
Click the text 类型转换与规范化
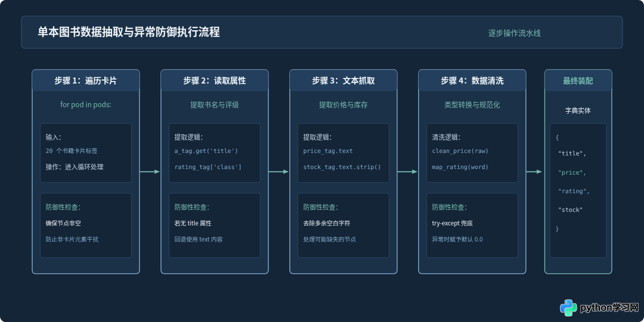[472, 105]
